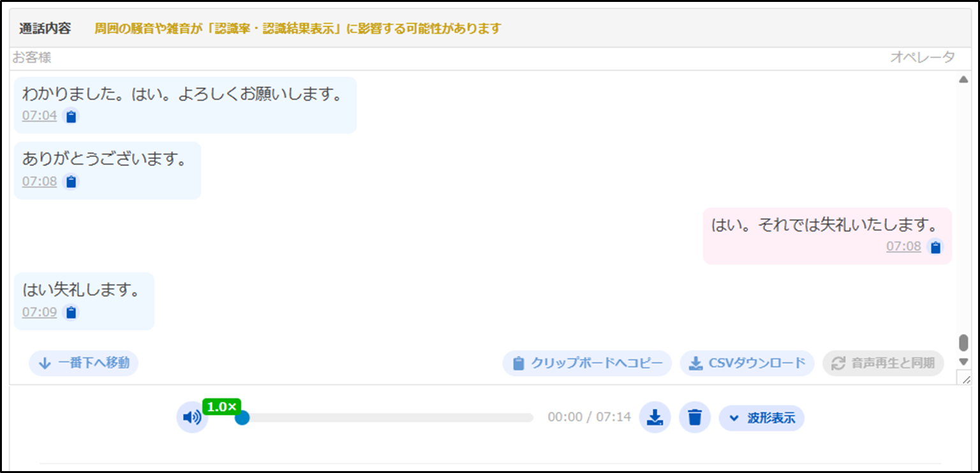
Task: Toggle 音声再生と同期 audio sync
Action: pyautogui.click(x=883, y=363)
